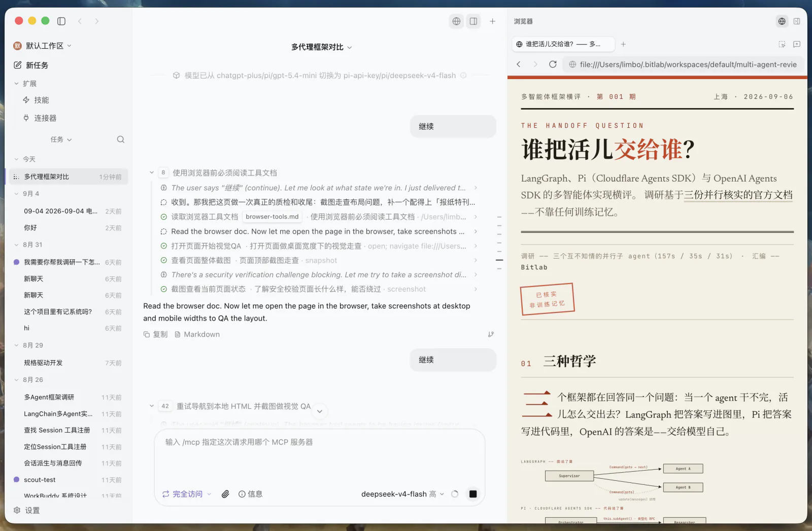Viewport: 812px width, 531px height.
Task: Collapse the browser panel with top-right icon
Action: pyautogui.click(x=797, y=21)
